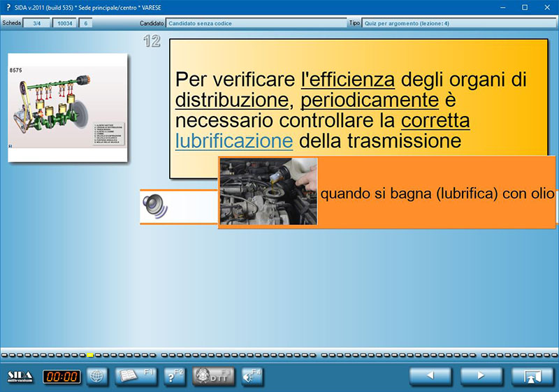The image size is (559, 392).
Task: Click the 'Quiz per argomento' Tipo field
Action: (458, 23)
